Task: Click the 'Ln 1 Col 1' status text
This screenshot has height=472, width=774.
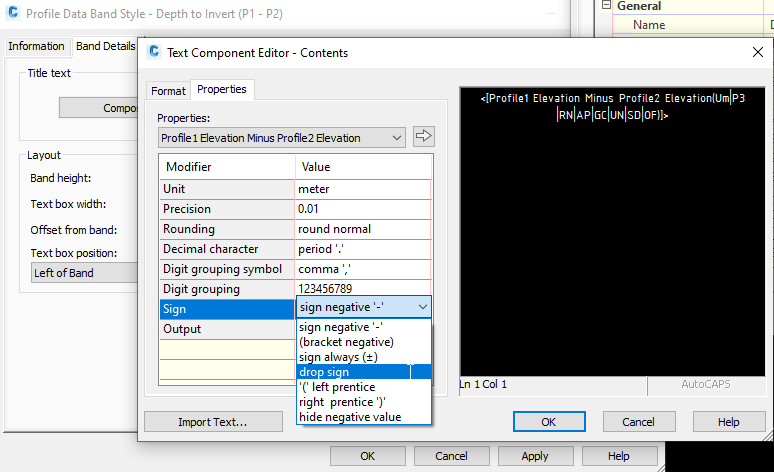Action: point(483,384)
